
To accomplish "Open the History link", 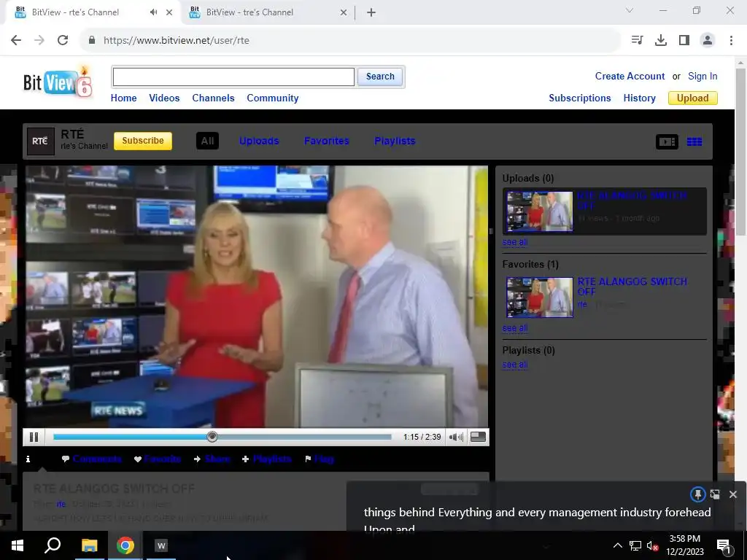I will 639,98.
